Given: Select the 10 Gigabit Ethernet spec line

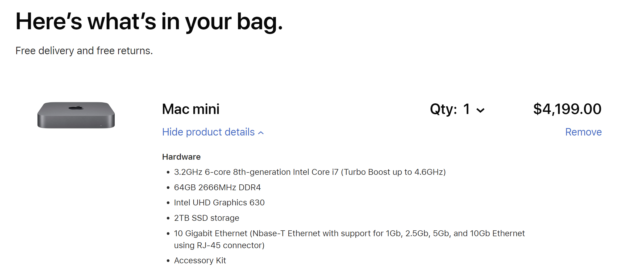Looking at the screenshot, I should click(349, 234).
